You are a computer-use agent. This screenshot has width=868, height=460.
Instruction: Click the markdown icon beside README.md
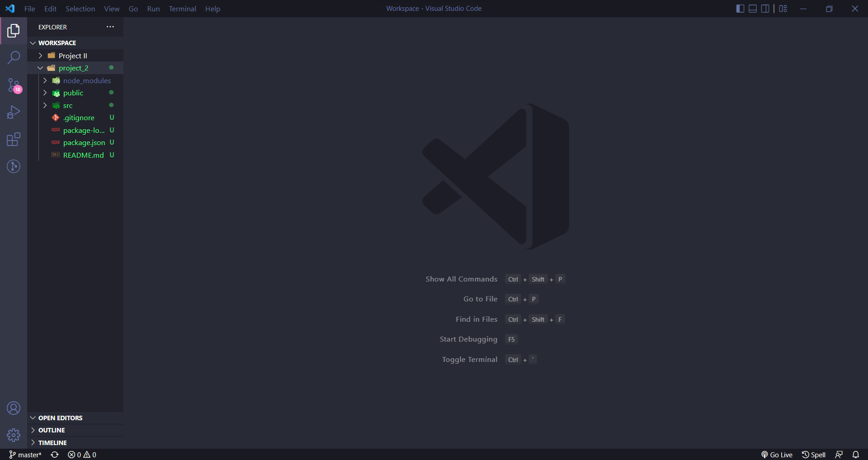[56, 155]
